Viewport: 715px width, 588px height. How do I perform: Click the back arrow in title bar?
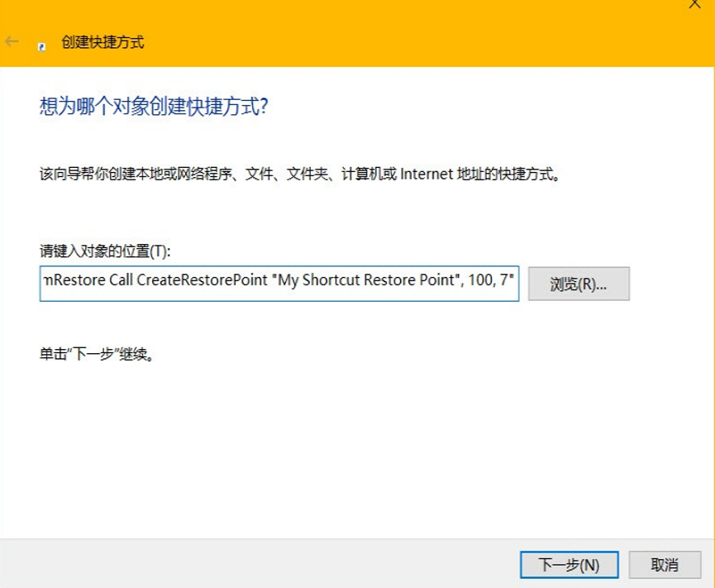(x=12, y=41)
